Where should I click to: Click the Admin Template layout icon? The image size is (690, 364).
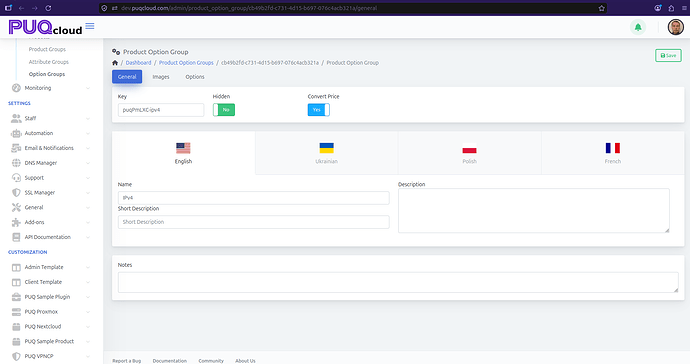[x=16, y=267]
